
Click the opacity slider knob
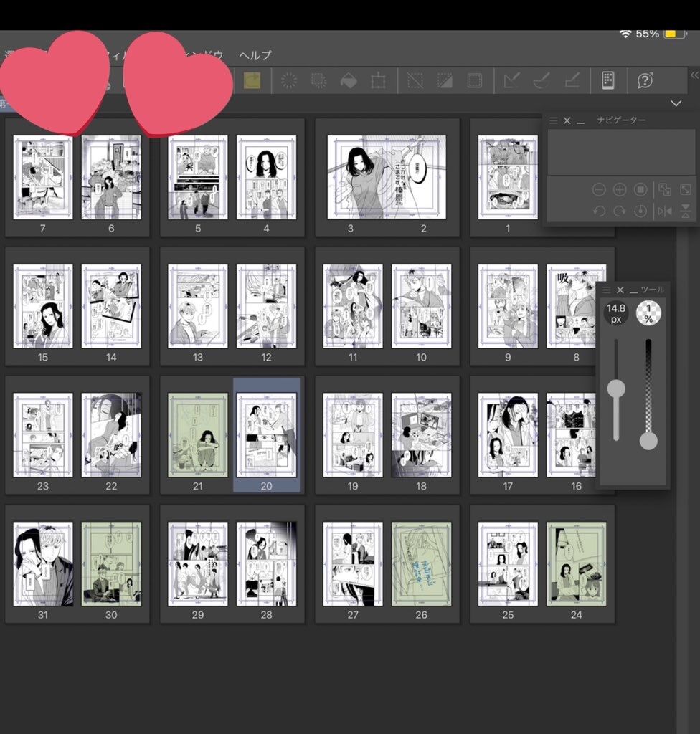[x=648, y=441]
